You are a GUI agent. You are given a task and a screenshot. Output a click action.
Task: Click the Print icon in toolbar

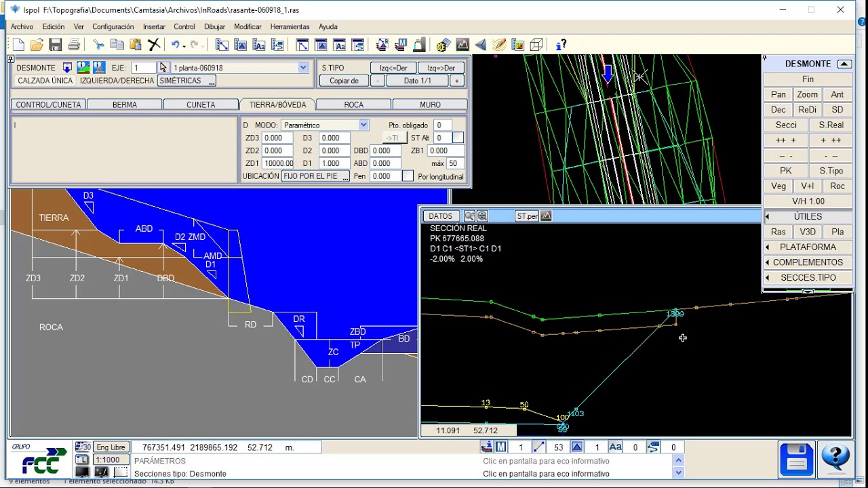coord(74,45)
